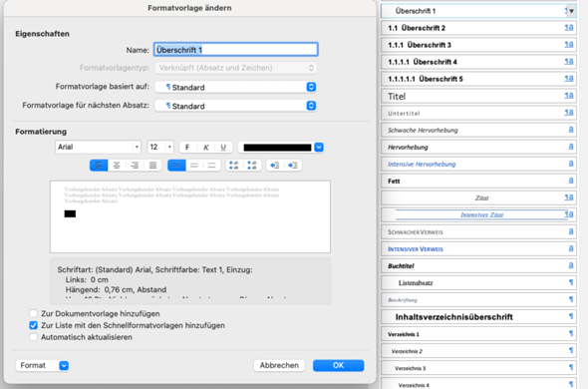Screen dimensions: 588x389
Task: Select the Buchtitel style
Action: [478, 266]
